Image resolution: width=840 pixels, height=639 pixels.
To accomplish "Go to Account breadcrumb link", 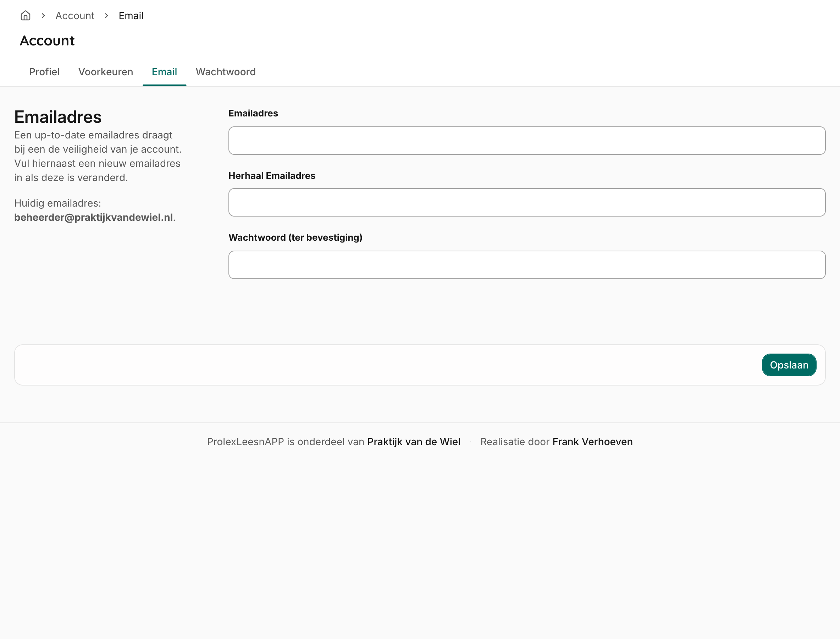I will click(x=75, y=16).
